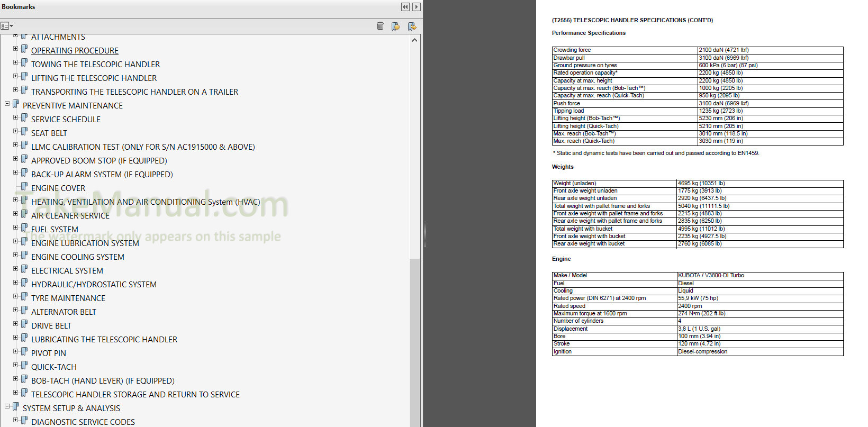Click the expand current bookmark icon
Viewport: 868px width, 427px height.
[412, 26]
